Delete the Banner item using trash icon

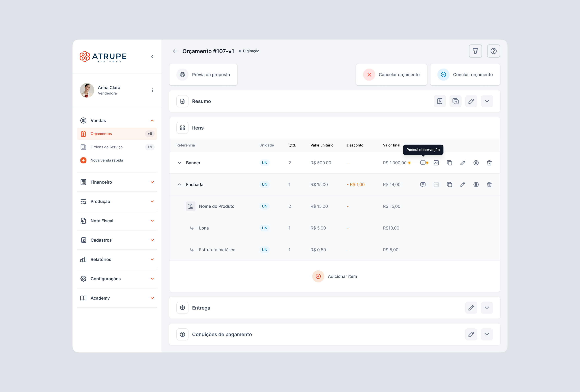pyautogui.click(x=489, y=163)
